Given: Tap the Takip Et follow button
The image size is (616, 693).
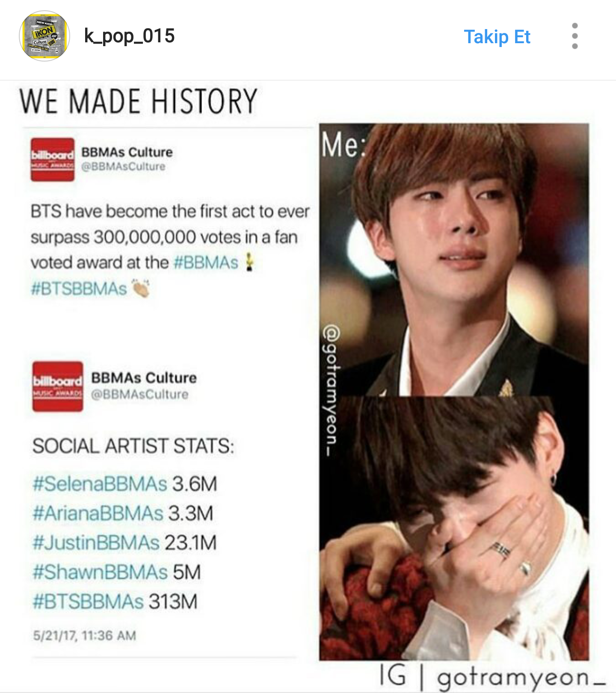Looking at the screenshot, I should [497, 37].
